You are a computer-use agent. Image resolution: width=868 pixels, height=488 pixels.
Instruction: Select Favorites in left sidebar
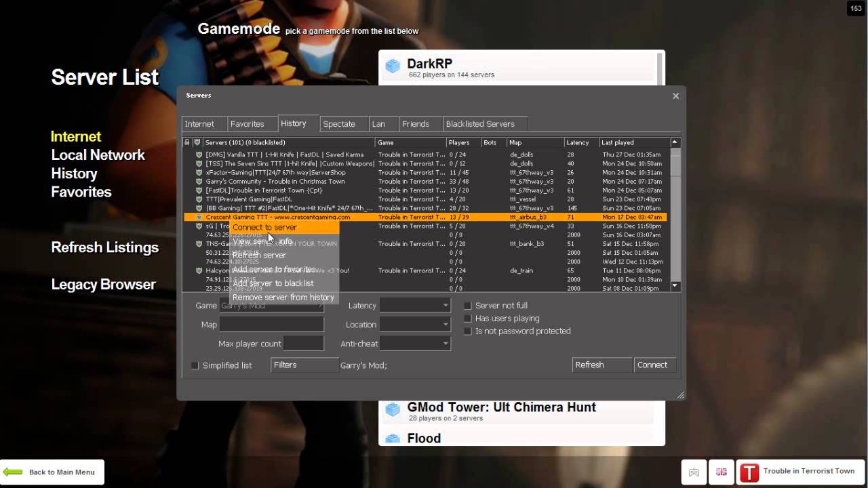81,192
